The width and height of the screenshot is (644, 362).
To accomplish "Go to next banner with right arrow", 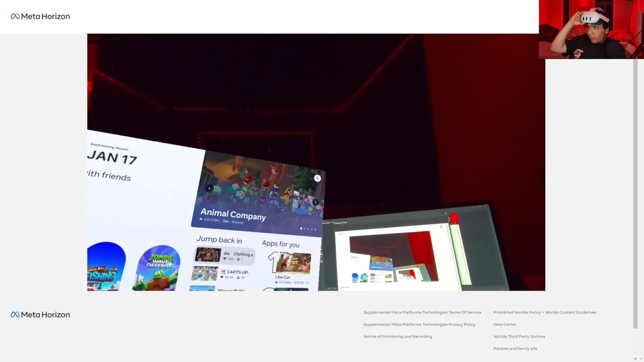I will (x=315, y=202).
